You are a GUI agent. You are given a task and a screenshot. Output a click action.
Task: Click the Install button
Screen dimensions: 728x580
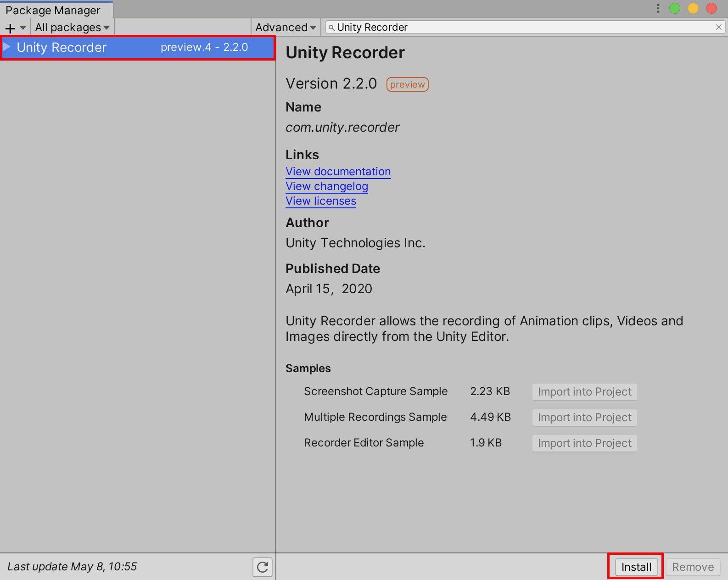click(x=636, y=567)
